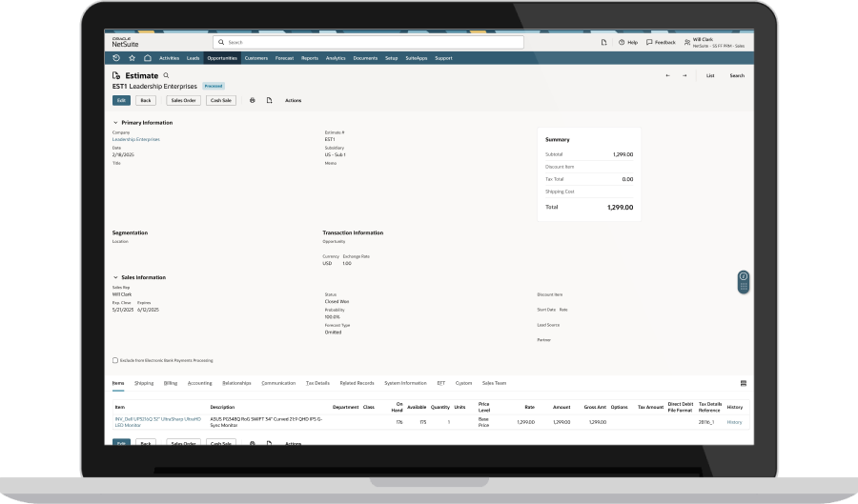Image resolution: width=858 pixels, height=504 pixels.
Task: Switch to the Relationships subtab
Action: pyautogui.click(x=237, y=383)
